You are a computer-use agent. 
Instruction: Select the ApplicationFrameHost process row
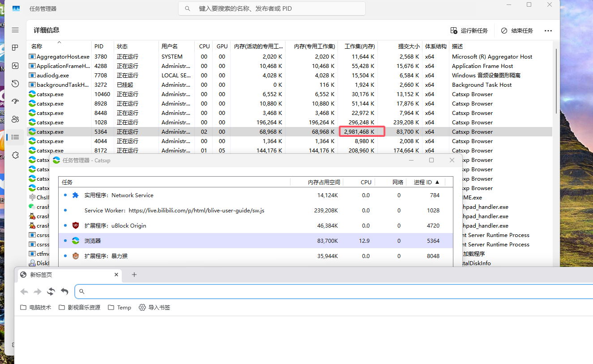(x=290, y=66)
